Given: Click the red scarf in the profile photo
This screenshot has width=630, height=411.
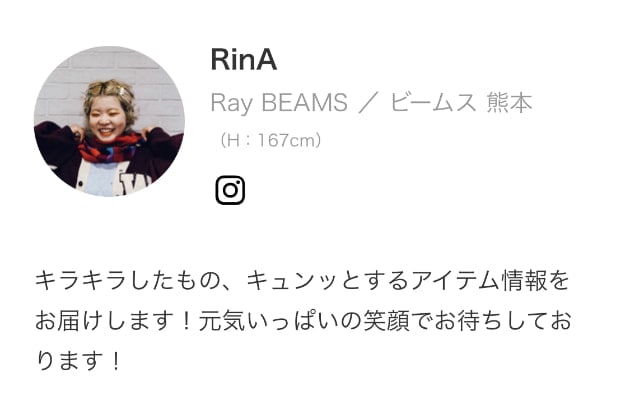Looking at the screenshot, I should [x=109, y=149].
